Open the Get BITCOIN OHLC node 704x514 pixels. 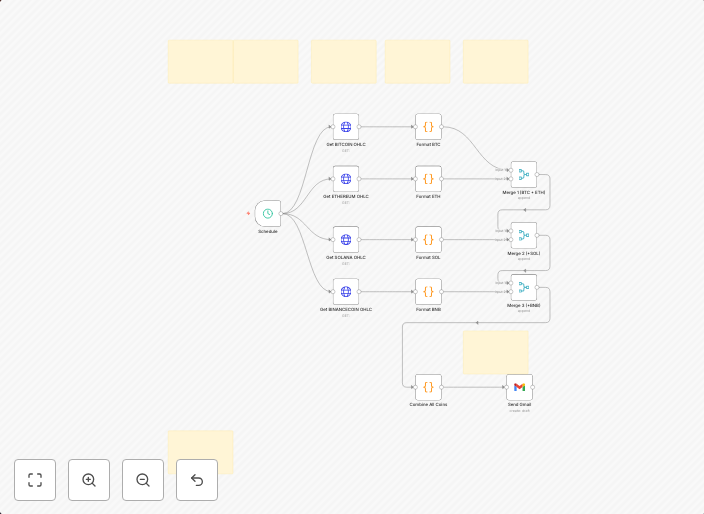pyautogui.click(x=346, y=127)
